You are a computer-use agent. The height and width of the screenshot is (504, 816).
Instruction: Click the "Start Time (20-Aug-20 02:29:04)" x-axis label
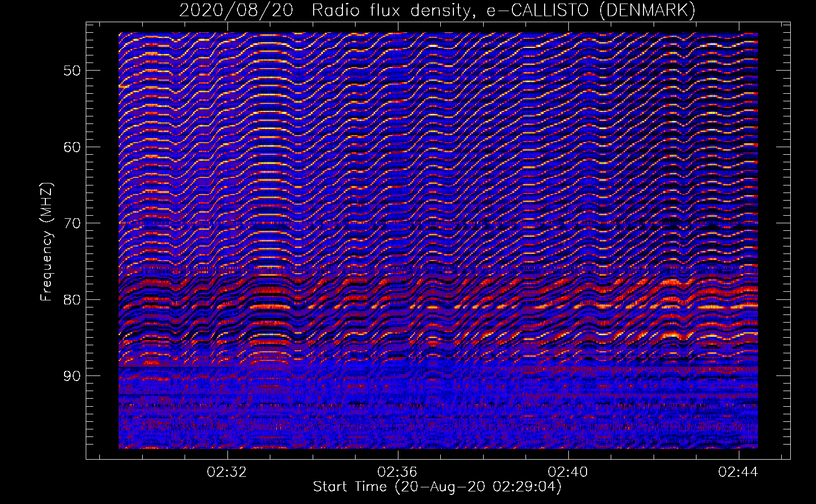pyautogui.click(x=437, y=487)
